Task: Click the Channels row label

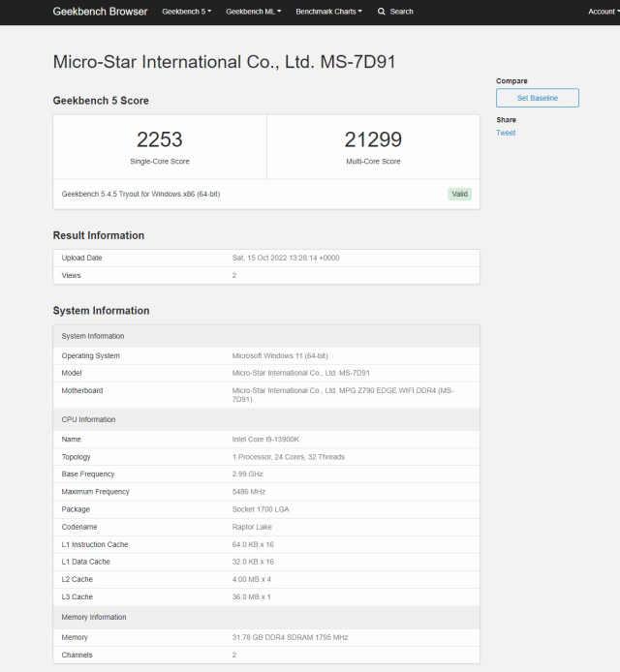Action: click(77, 656)
